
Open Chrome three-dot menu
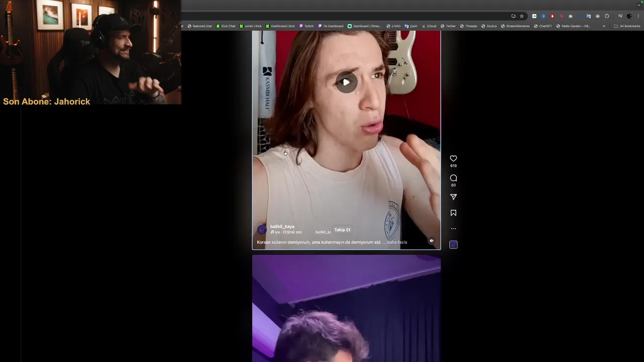pyautogui.click(x=638, y=16)
